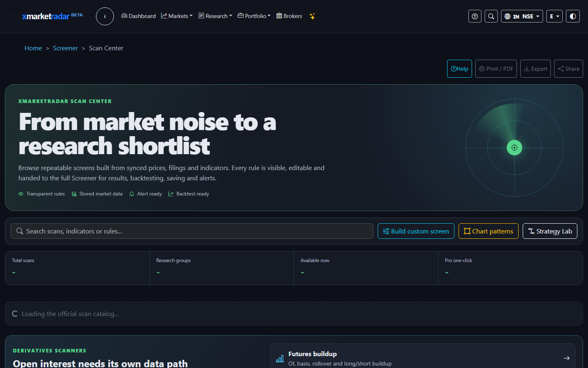The height and width of the screenshot is (368, 588).
Task: Open the Portfolio dropdown menu
Action: [x=254, y=16]
